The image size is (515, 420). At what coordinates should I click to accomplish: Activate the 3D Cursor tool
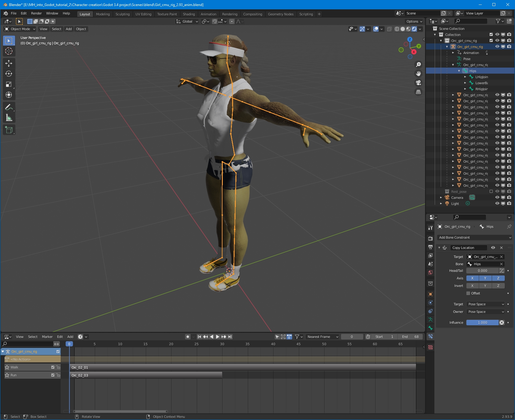coord(9,51)
